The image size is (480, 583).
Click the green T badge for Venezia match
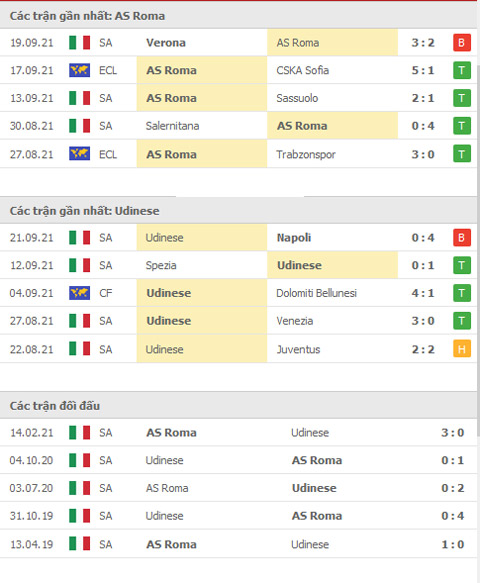(x=462, y=321)
